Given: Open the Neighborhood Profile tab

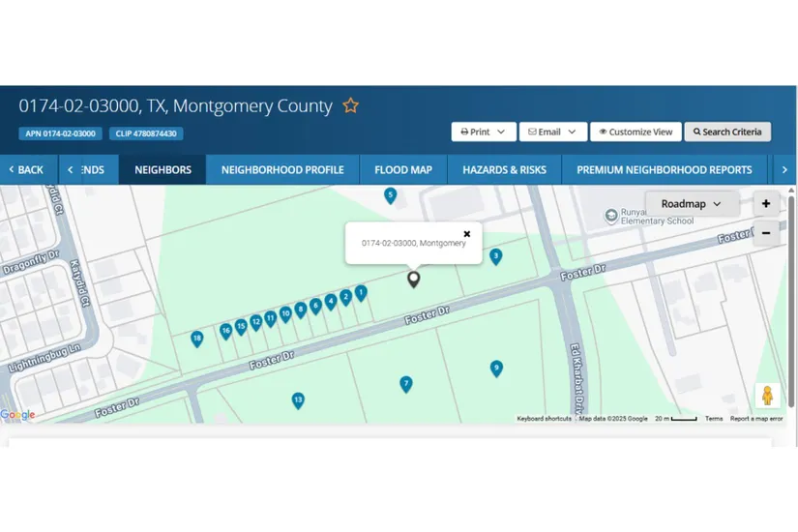Looking at the screenshot, I should coord(282,169).
